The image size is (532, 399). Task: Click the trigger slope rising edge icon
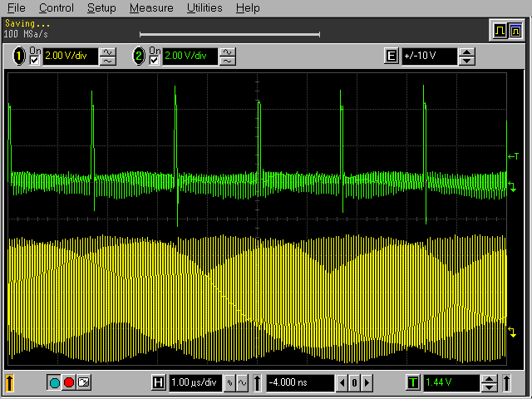[x=506, y=383]
